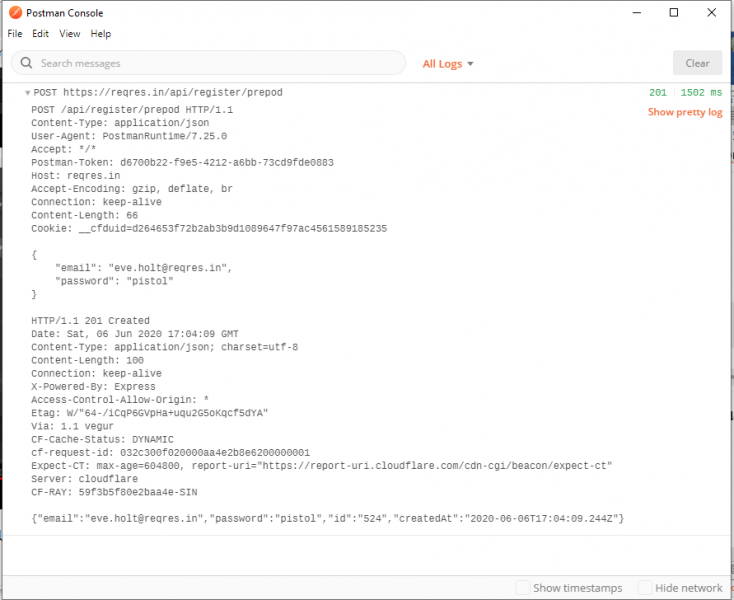734x600 pixels.
Task: Click the 1502 ms response time
Action: point(701,93)
